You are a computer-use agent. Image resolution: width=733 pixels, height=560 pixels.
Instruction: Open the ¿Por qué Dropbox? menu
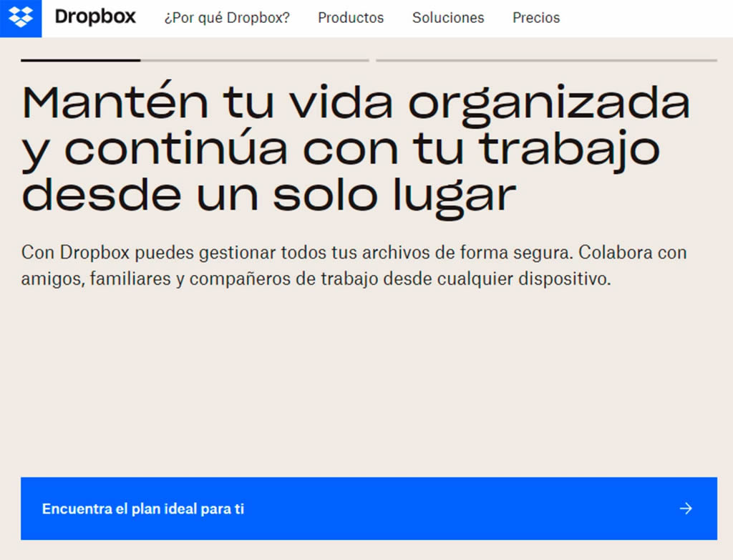pos(227,18)
